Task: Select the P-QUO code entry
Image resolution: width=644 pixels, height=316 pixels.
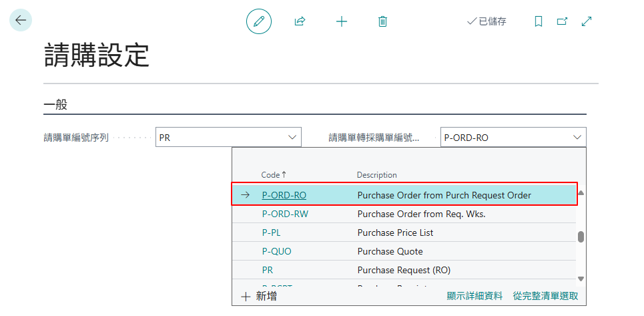Action: point(276,251)
